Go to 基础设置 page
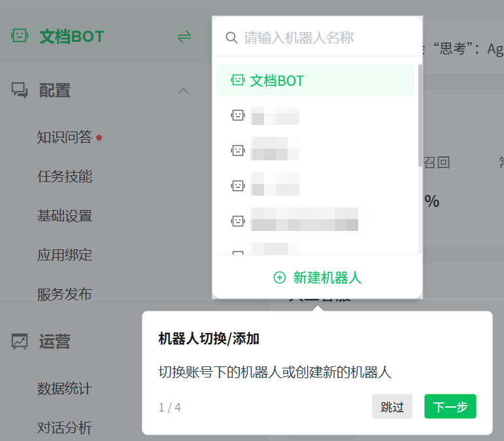504x441 pixels. [x=65, y=216]
